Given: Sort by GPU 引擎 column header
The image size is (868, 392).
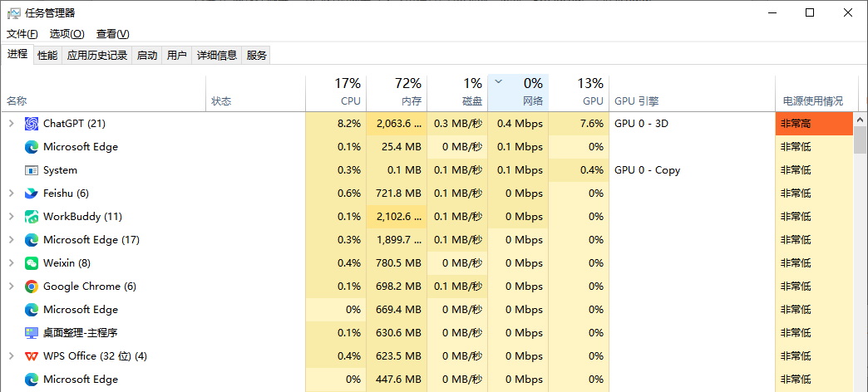Looking at the screenshot, I should [692, 93].
